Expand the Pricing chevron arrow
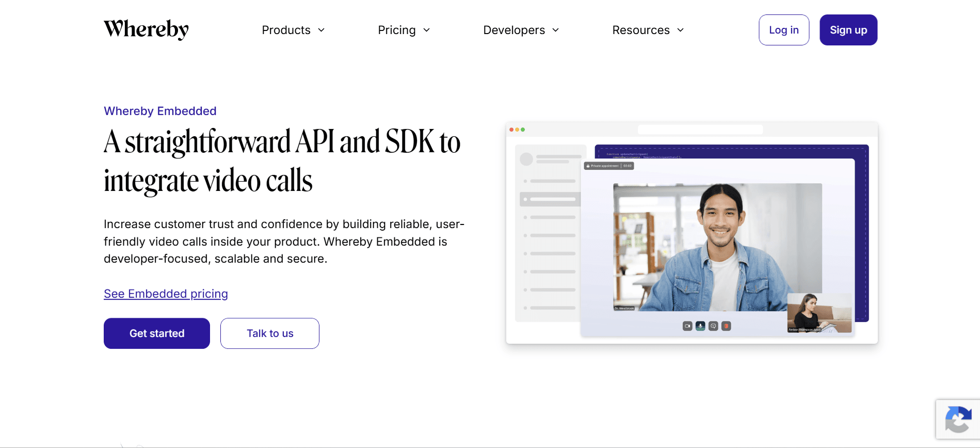This screenshot has height=448, width=980. (426, 30)
